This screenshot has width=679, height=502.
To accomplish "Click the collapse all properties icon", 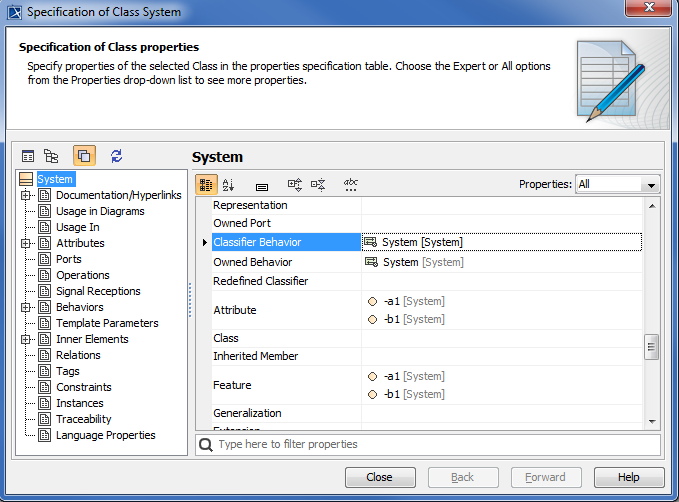I will (318, 185).
